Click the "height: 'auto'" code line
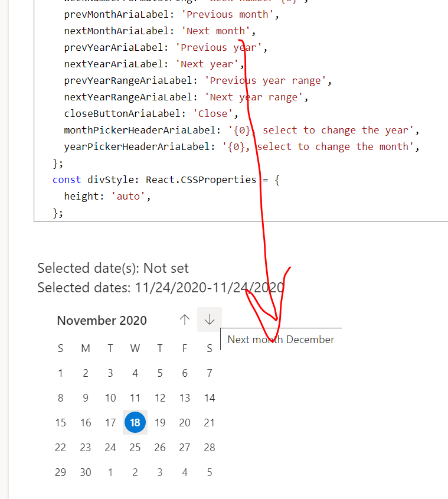The width and height of the screenshot is (448, 499). [107, 197]
